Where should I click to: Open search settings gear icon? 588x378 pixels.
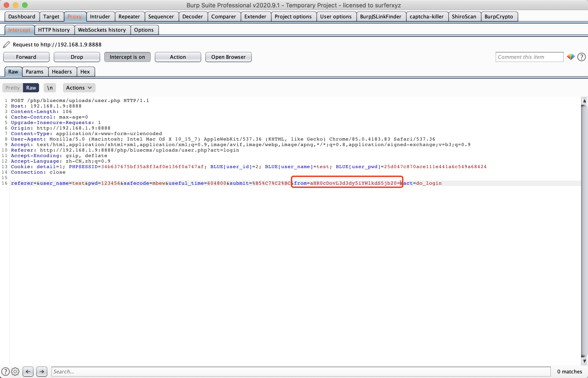click(15, 371)
